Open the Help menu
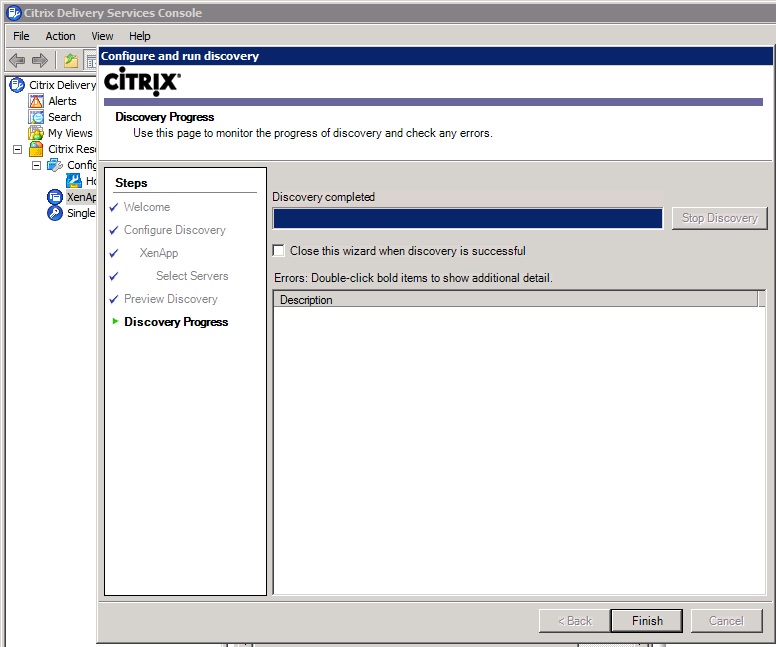Screen dimensions: 776x647 (x=139, y=36)
